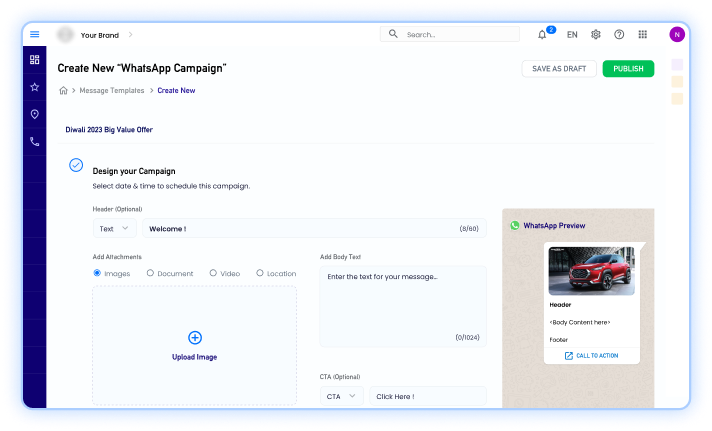Click the lower orange swatch on right
712x431 pixels.
pyautogui.click(x=677, y=99)
